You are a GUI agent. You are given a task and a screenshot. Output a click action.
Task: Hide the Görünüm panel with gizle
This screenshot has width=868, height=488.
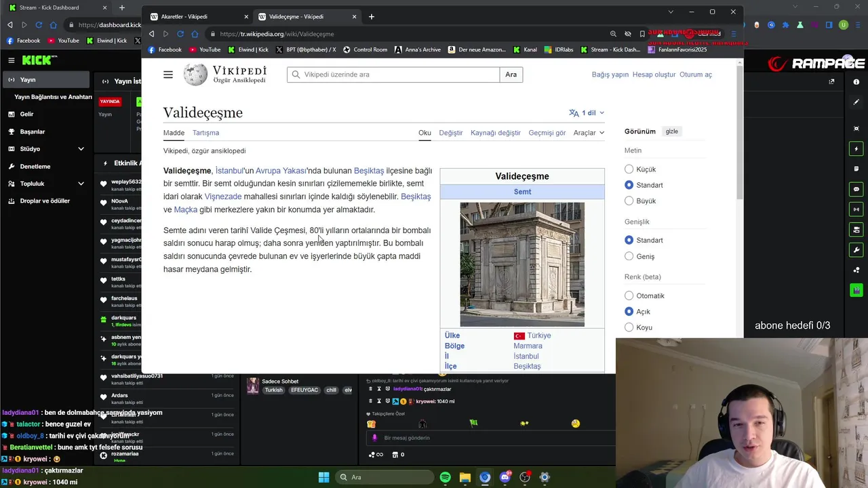pos(671,131)
